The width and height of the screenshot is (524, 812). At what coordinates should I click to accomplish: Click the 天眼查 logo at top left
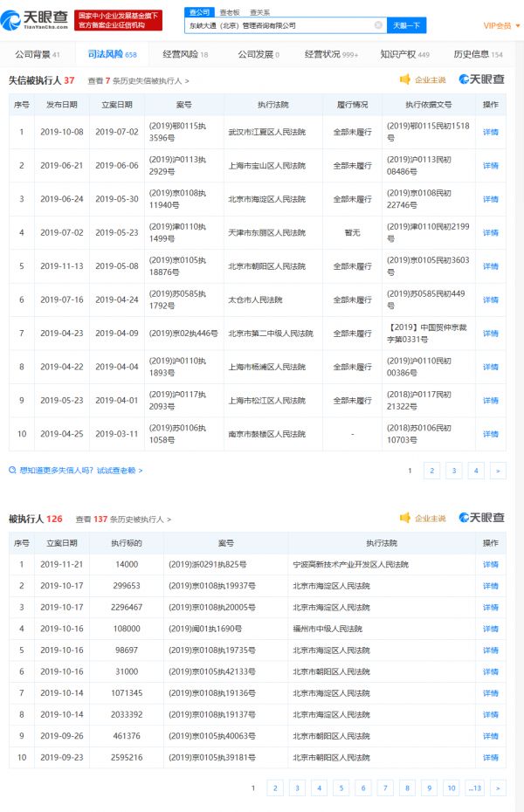(x=37, y=19)
